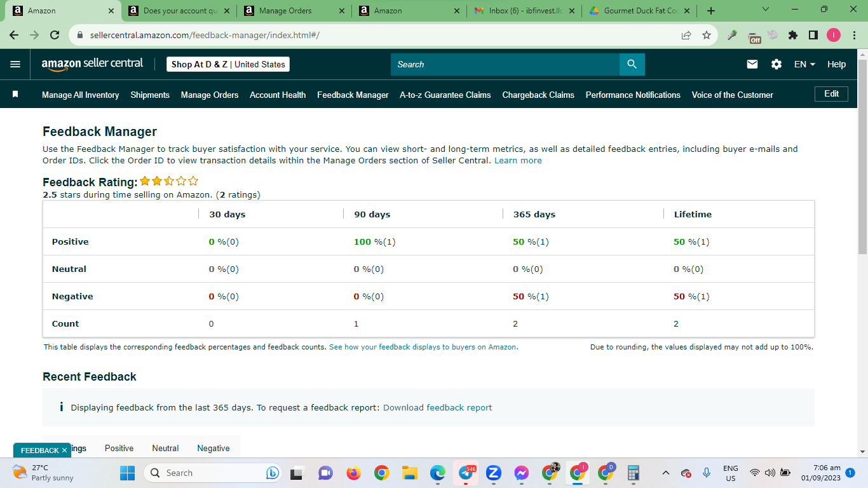This screenshot has width=868, height=488.
Task: Click the Help link in header
Action: (836, 64)
